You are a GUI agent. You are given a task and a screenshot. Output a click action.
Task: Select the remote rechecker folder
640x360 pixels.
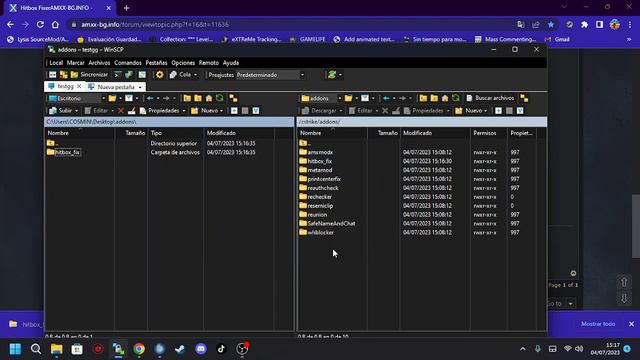[x=320, y=197]
